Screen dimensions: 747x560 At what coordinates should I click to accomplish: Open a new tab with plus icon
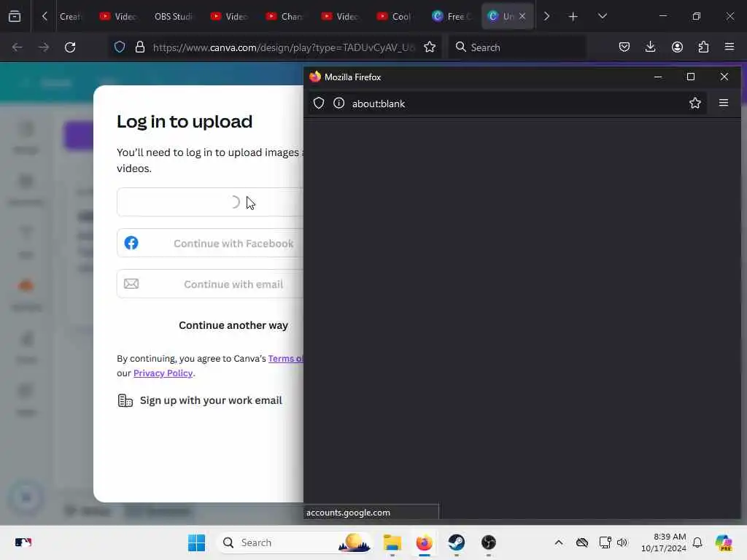pyautogui.click(x=573, y=17)
